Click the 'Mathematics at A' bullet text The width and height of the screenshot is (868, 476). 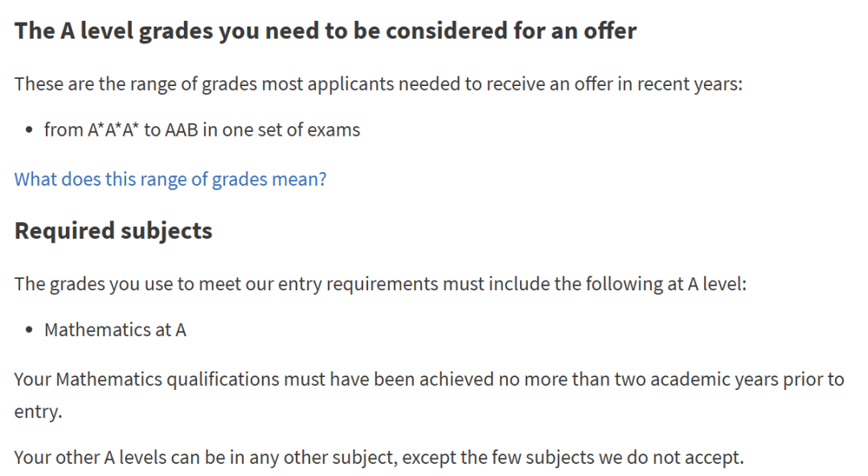115,330
